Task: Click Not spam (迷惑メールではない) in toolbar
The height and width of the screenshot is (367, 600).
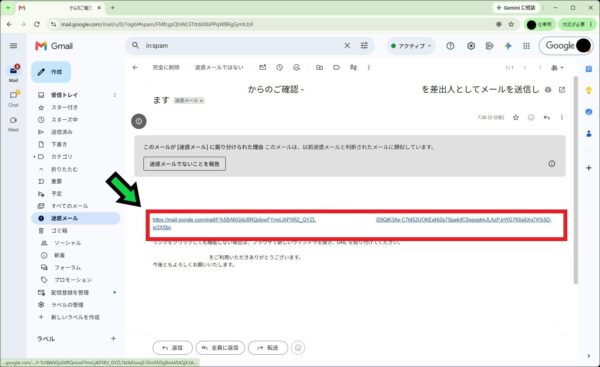Action: click(x=219, y=67)
